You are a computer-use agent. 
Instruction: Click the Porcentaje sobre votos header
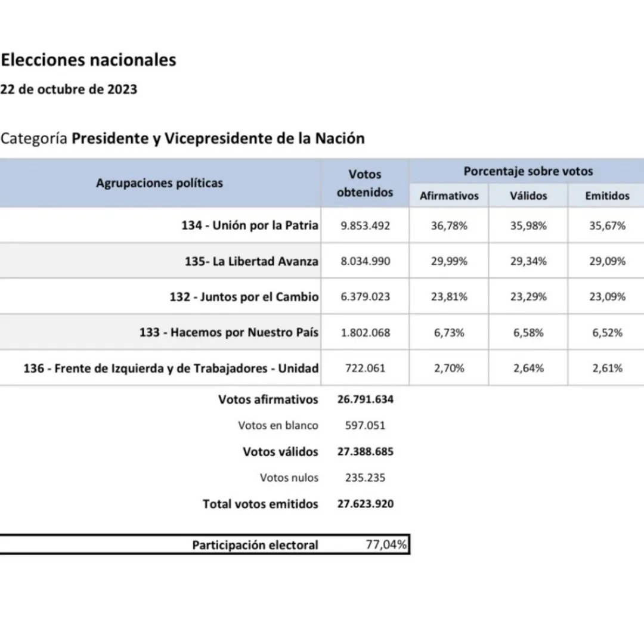click(528, 171)
